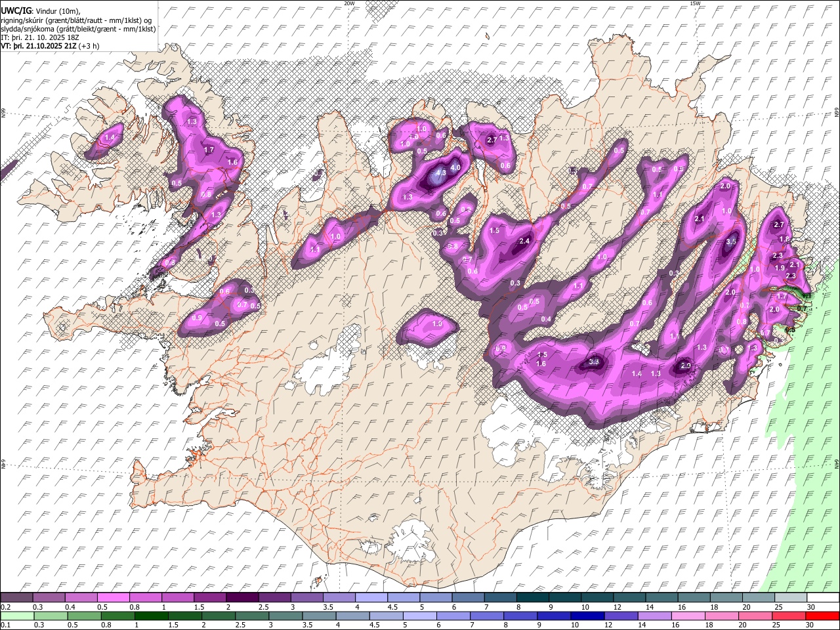Click the '3.3' value label in the southeast band

pyautogui.click(x=595, y=362)
